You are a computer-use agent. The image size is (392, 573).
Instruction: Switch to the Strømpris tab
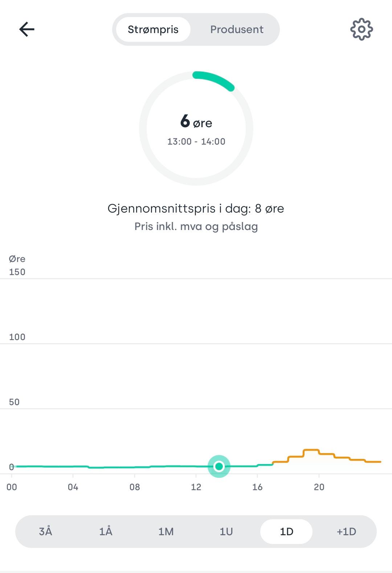(x=153, y=29)
